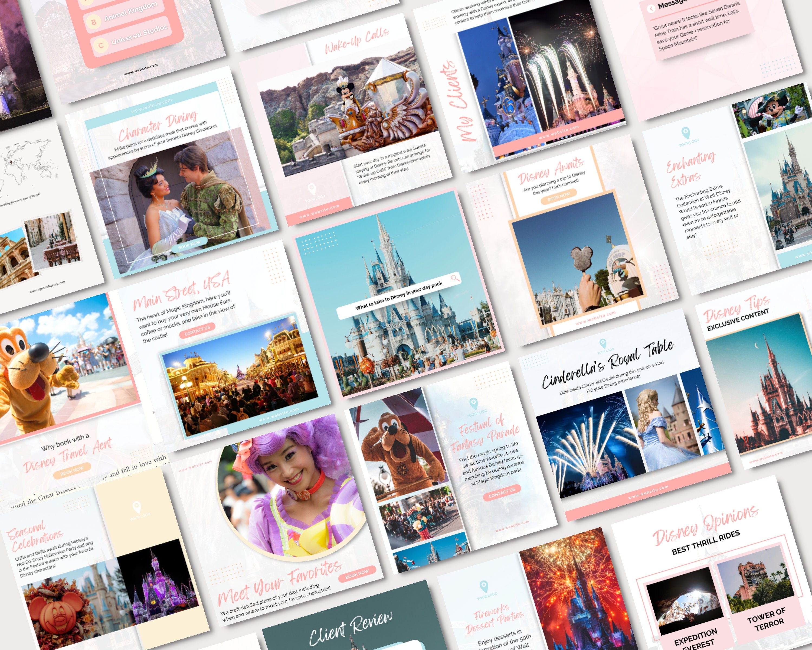Click the magnifier icon in the search bar
812x650 pixels.
click(455, 278)
